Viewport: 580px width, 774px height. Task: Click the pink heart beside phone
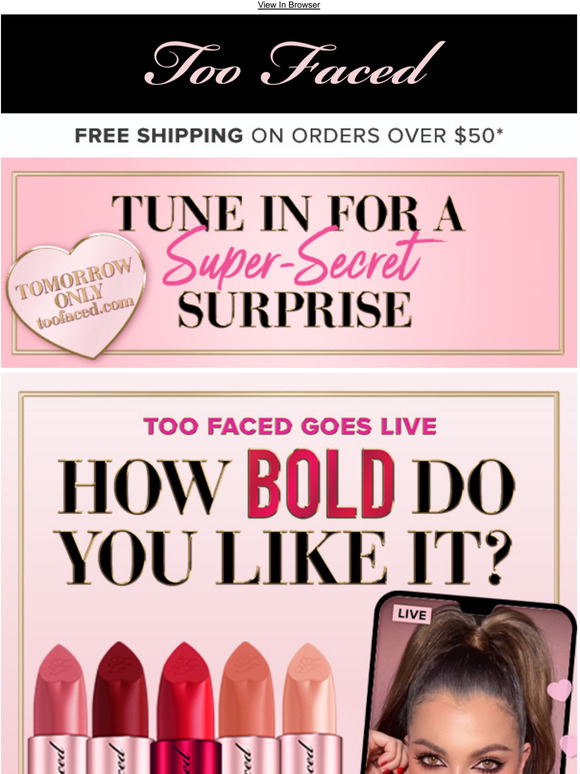click(x=560, y=690)
